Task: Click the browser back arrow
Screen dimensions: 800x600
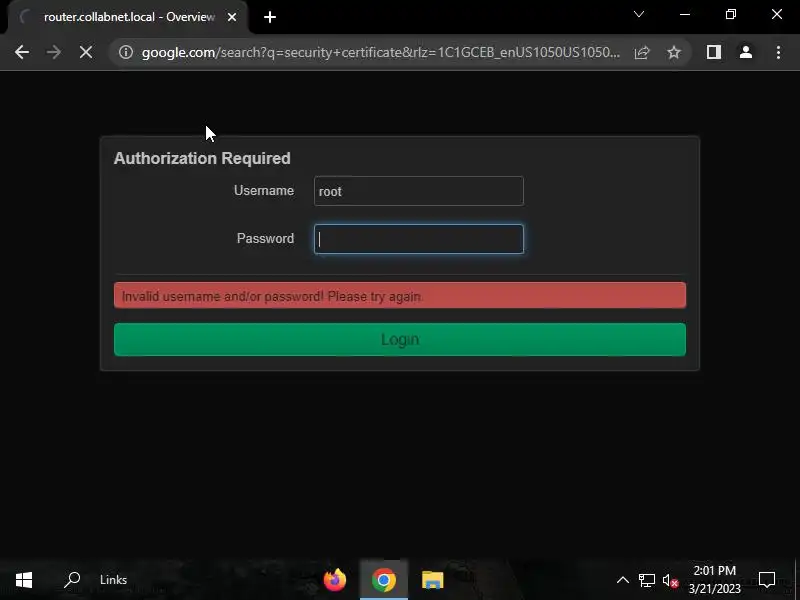Action: click(x=21, y=52)
